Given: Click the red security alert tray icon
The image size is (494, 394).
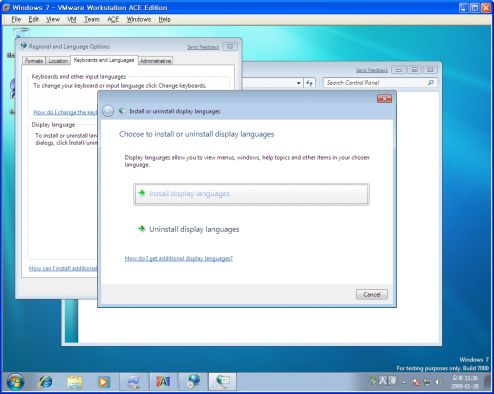Looking at the screenshot, I should click(x=416, y=382).
